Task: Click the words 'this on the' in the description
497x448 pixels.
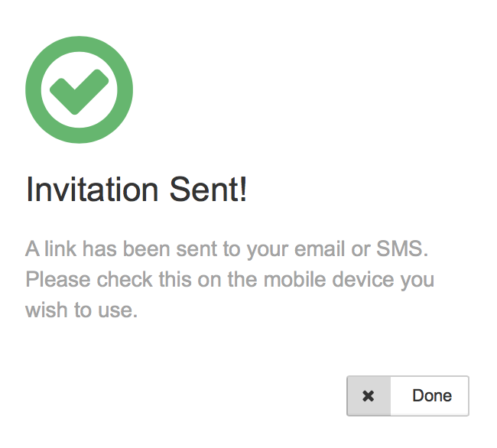Action: [198, 280]
